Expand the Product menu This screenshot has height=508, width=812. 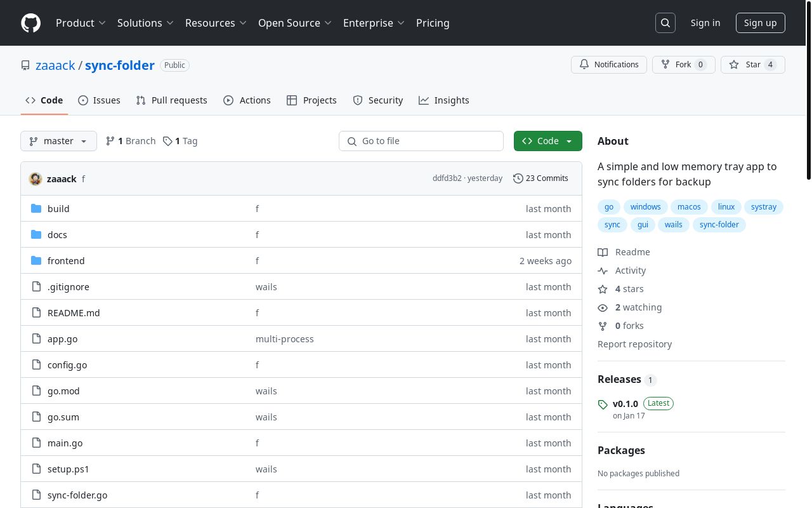81,23
